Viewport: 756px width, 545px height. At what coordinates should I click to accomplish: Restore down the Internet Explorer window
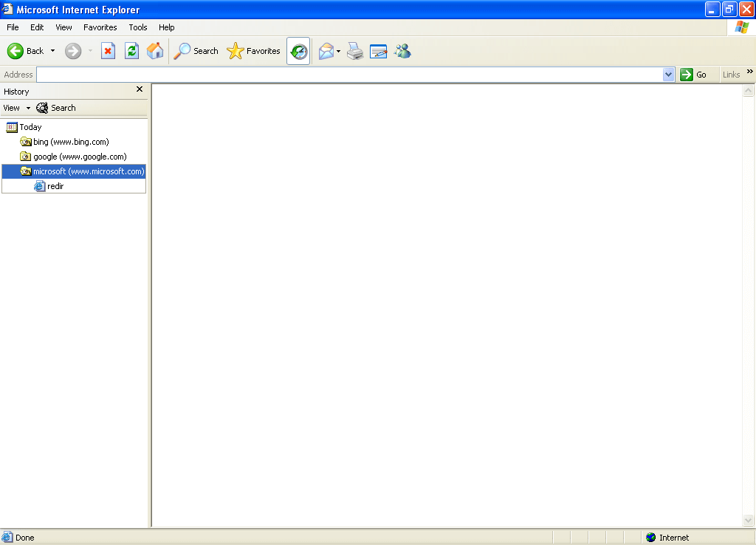729,9
